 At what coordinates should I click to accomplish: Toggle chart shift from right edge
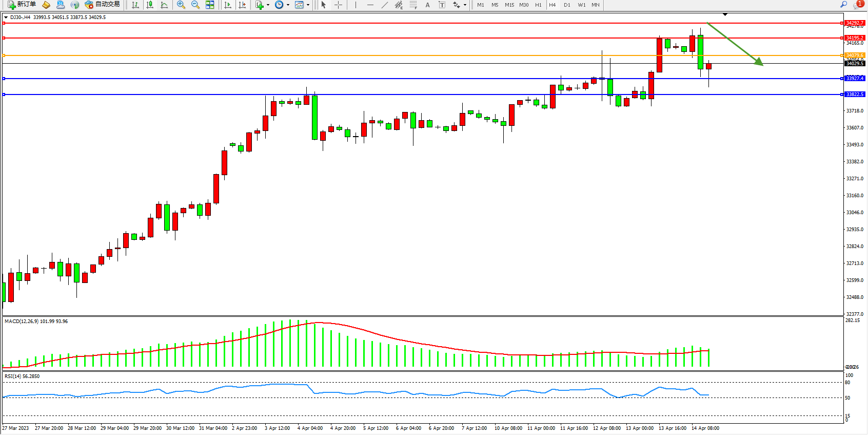click(x=242, y=5)
